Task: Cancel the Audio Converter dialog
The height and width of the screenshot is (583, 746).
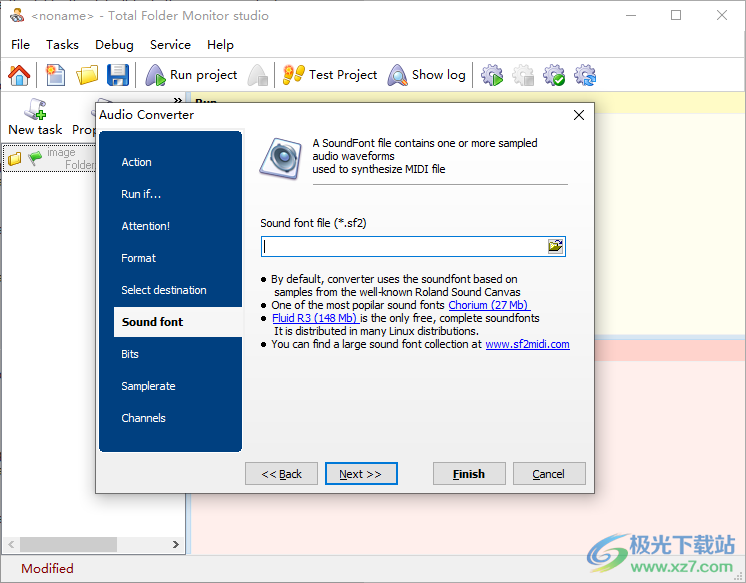Action: tap(549, 474)
